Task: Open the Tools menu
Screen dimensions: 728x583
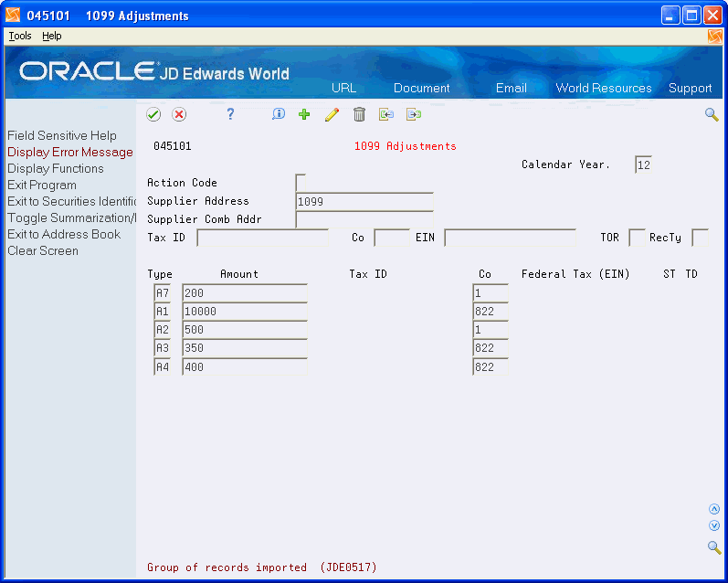Action: (20, 36)
